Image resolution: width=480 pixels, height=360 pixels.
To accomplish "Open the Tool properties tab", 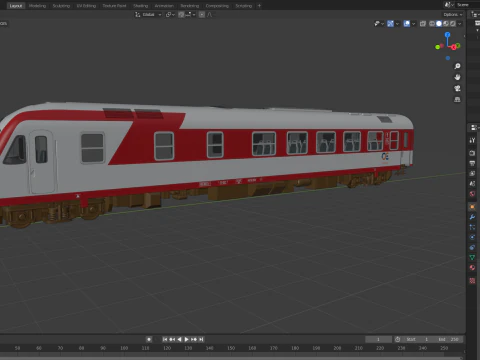I will click(472, 140).
